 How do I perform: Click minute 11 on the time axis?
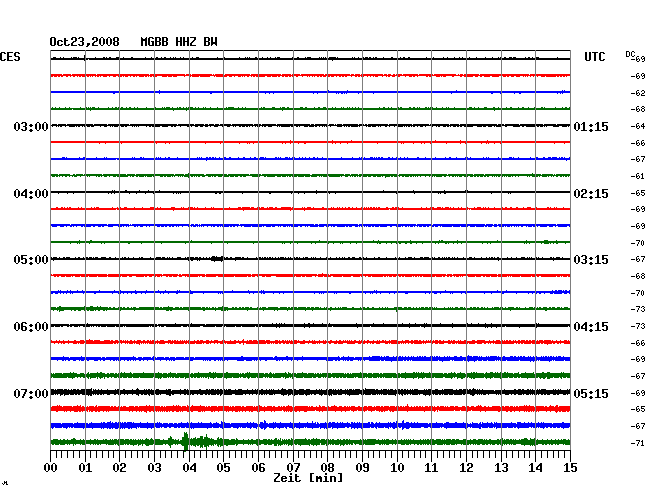point(431,468)
